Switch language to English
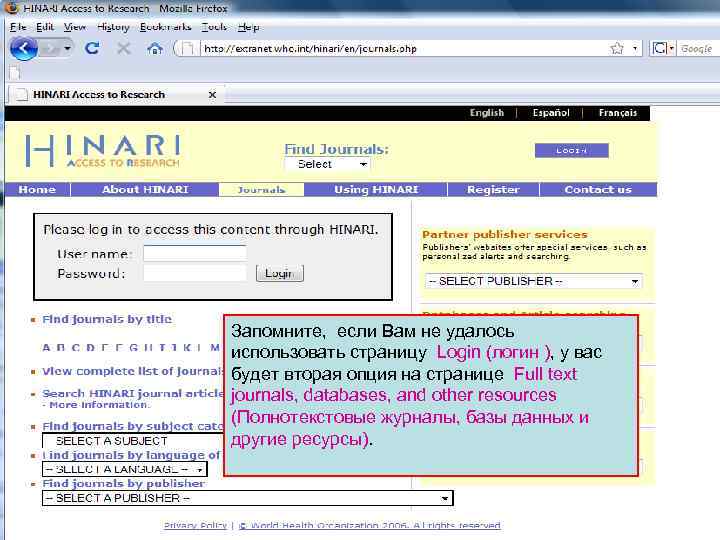Screen dimensions: 720x540 tap(487, 113)
